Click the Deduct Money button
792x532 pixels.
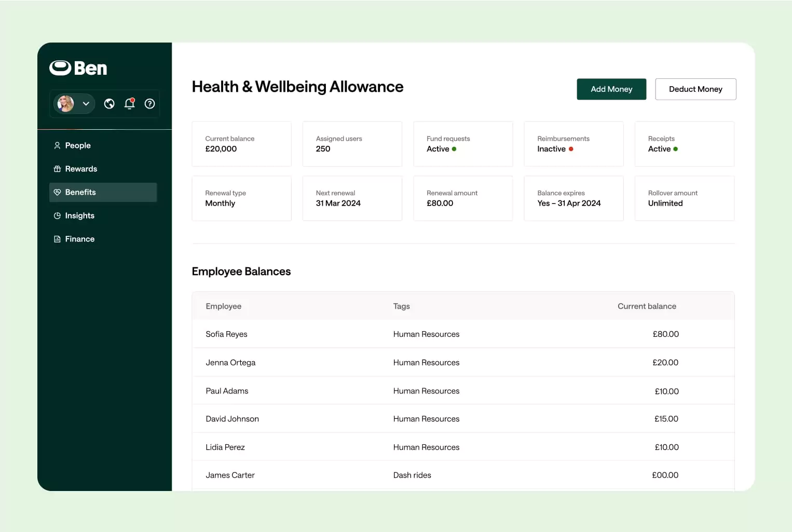coord(695,89)
